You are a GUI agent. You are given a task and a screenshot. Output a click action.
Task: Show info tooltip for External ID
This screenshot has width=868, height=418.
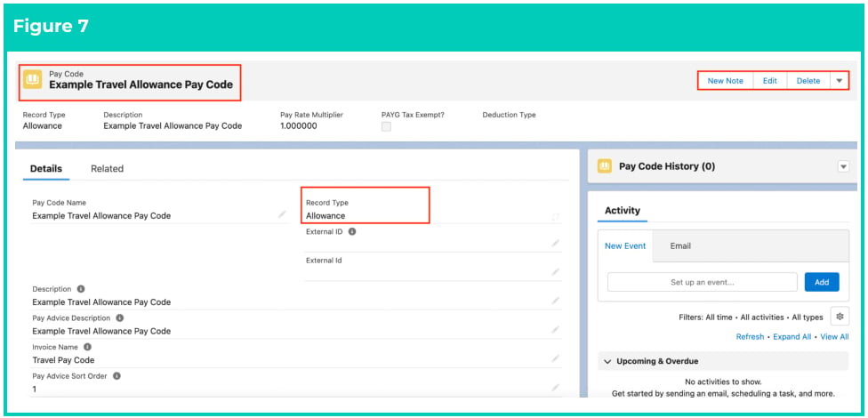[x=351, y=231]
